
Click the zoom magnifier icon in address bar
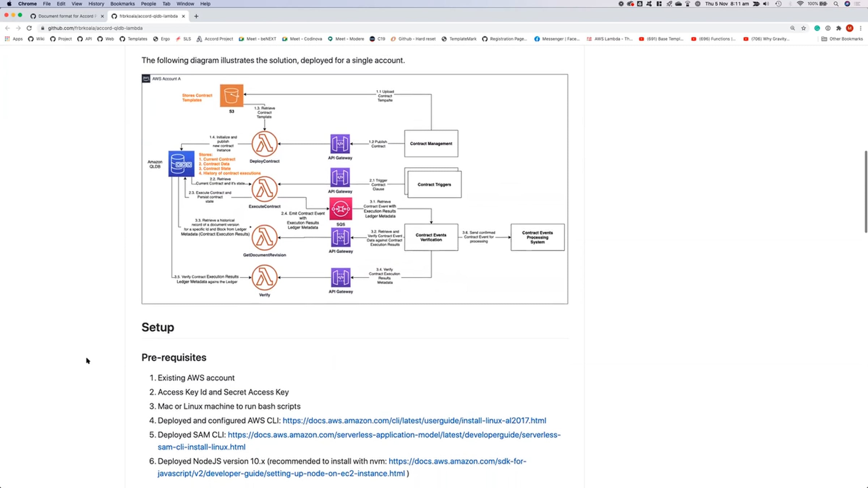pyautogui.click(x=792, y=28)
